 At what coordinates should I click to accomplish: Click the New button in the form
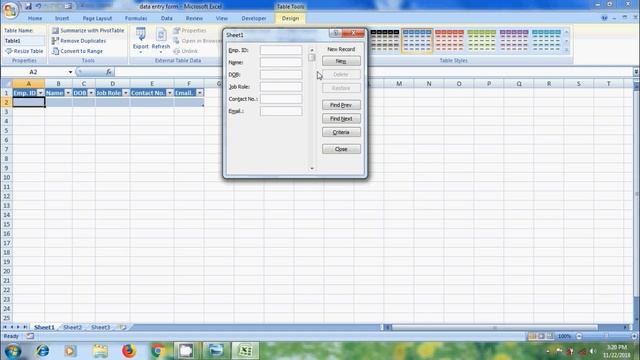click(x=341, y=61)
